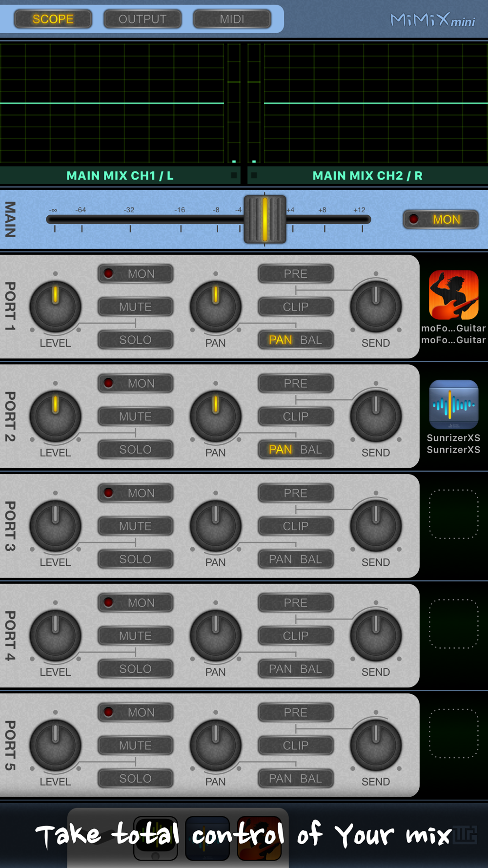
Task: Click the Port 5 SEND knob
Action: 376,746
